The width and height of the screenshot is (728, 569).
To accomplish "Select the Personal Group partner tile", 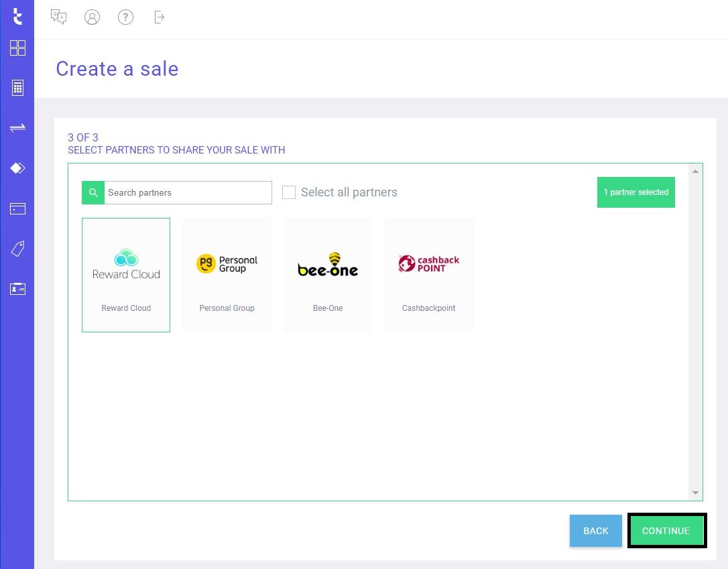I will (x=227, y=275).
